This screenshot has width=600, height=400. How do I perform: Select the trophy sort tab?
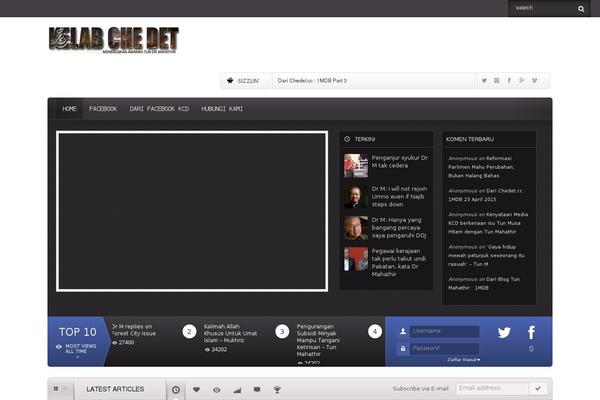pyautogui.click(x=277, y=390)
